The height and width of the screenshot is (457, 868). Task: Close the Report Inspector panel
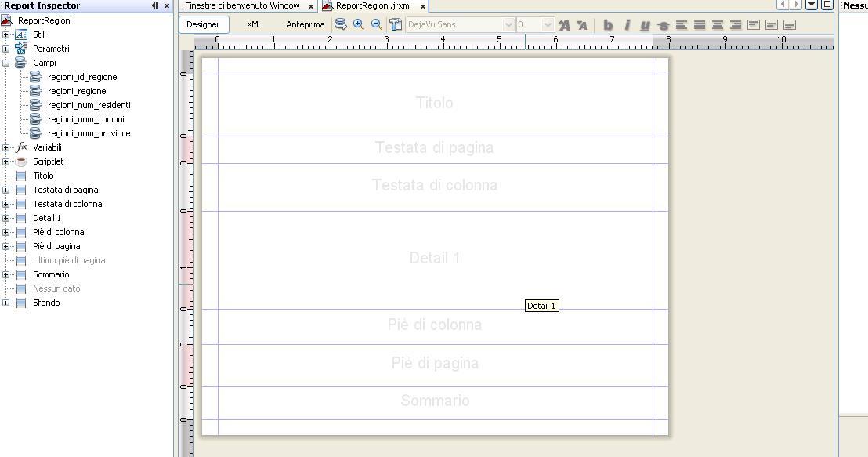(167, 5)
